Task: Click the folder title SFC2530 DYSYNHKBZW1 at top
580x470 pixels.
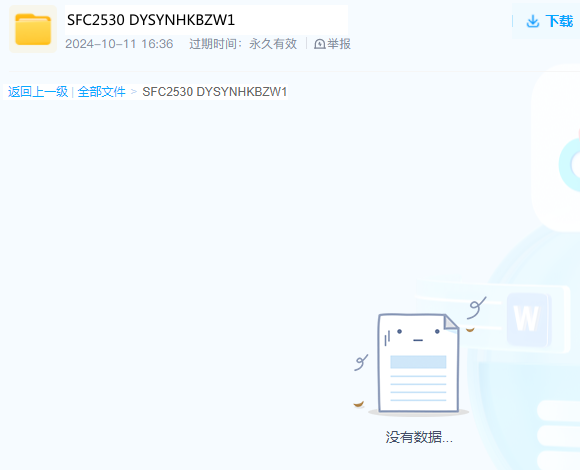Action: (151, 20)
